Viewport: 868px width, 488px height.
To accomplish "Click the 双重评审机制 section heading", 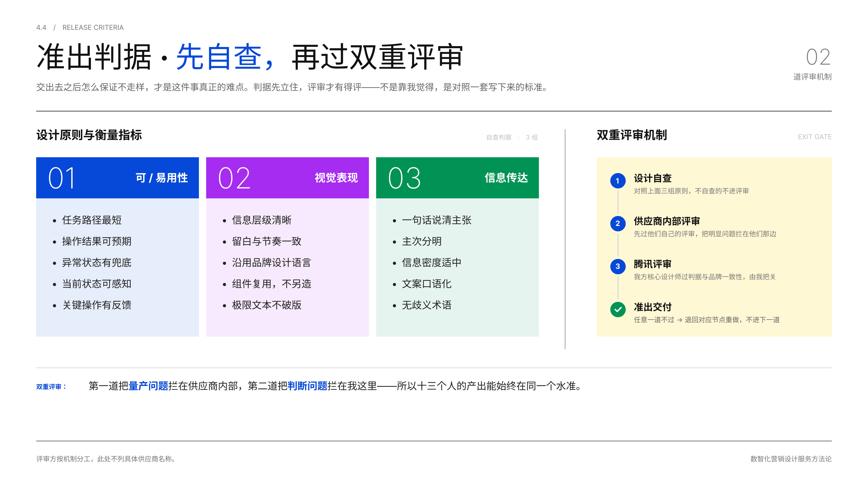I will [x=632, y=135].
